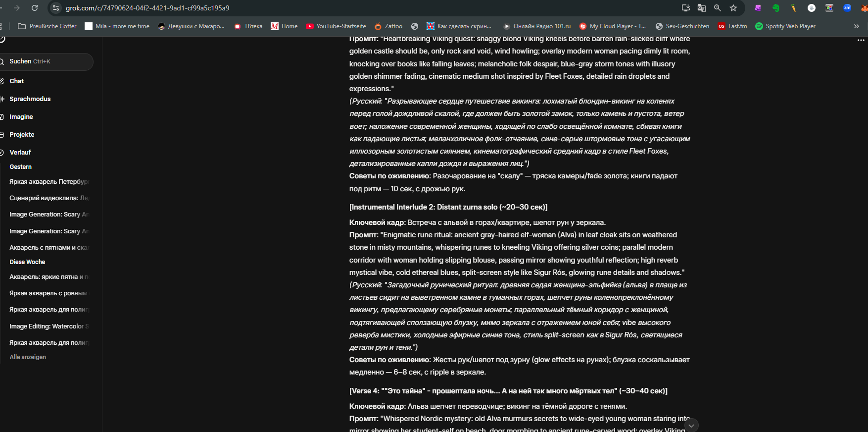Open the YouTube-Startseite bookmark
The width and height of the screenshot is (868, 432).
[336, 26]
